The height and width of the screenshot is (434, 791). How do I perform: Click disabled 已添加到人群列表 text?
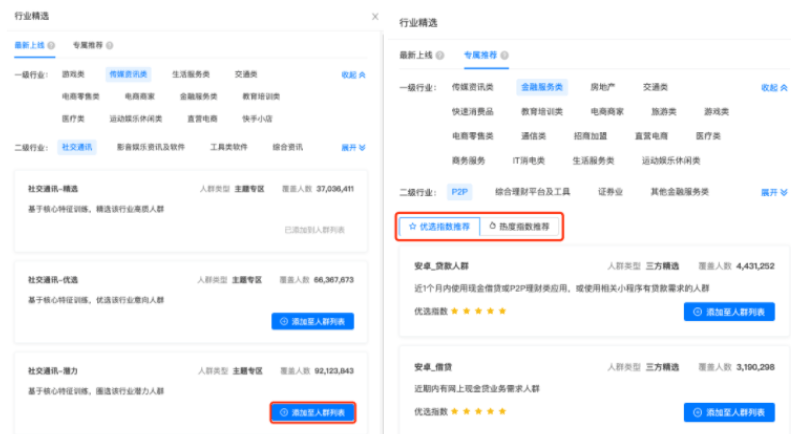tap(314, 230)
